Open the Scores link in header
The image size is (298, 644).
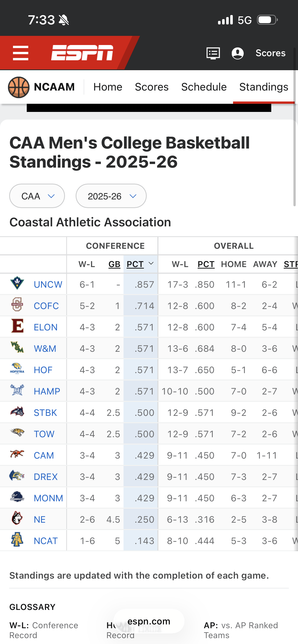click(x=270, y=53)
